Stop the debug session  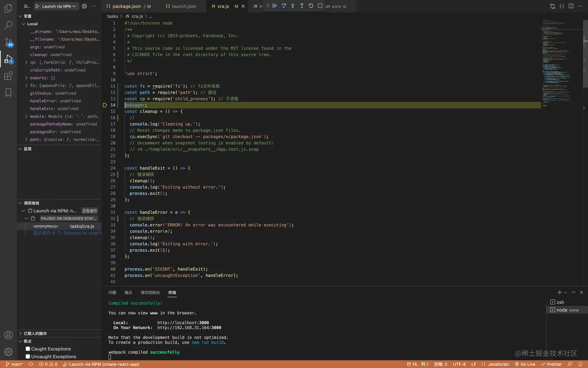pyautogui.click(x=320, y=6)
